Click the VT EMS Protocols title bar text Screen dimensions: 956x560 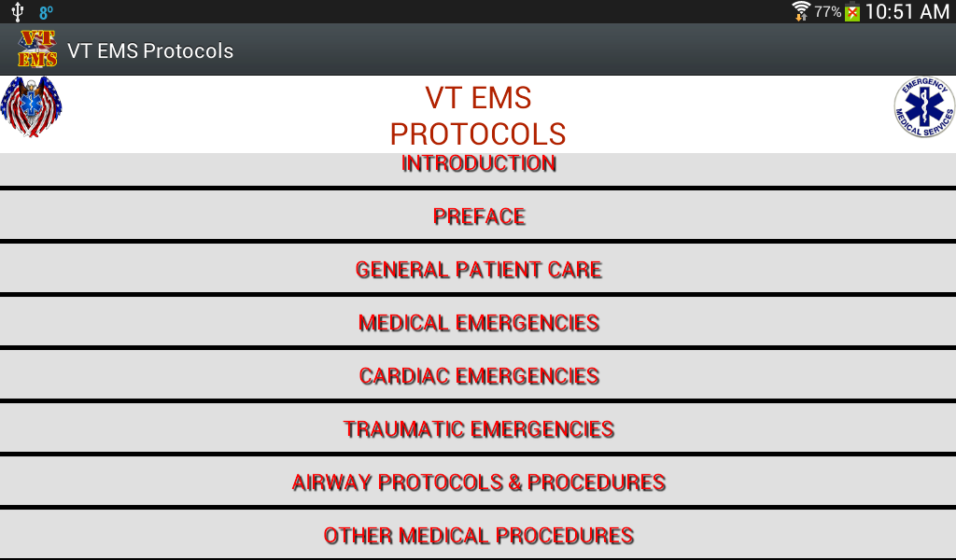tap(150, 50)
